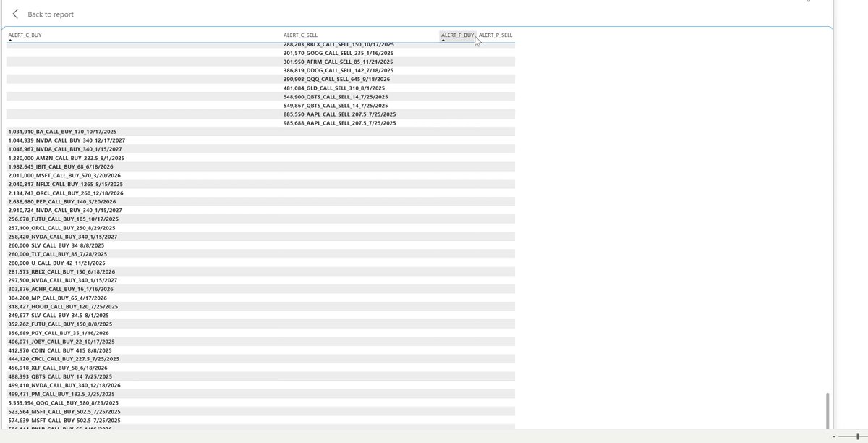Image resolution: width=868 pixels, height=443 pixels.
Task: Click the sort arrow under ALERT_C_BUY
Action: (10, 41)
